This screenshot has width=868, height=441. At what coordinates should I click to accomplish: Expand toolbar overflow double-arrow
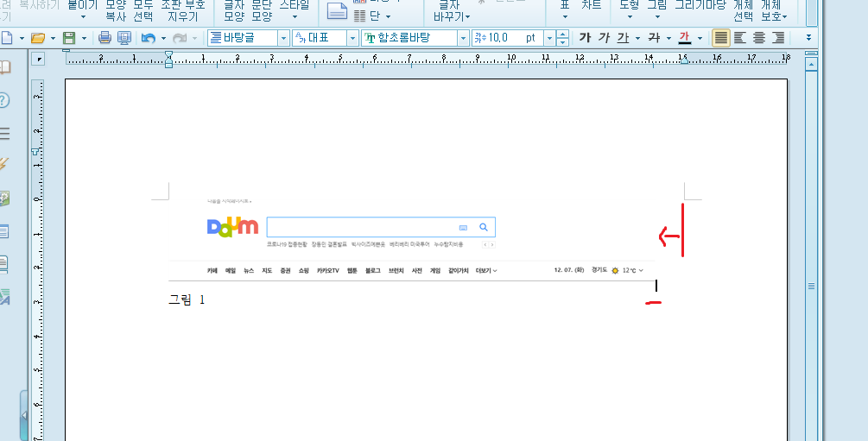tap(808, 38)
